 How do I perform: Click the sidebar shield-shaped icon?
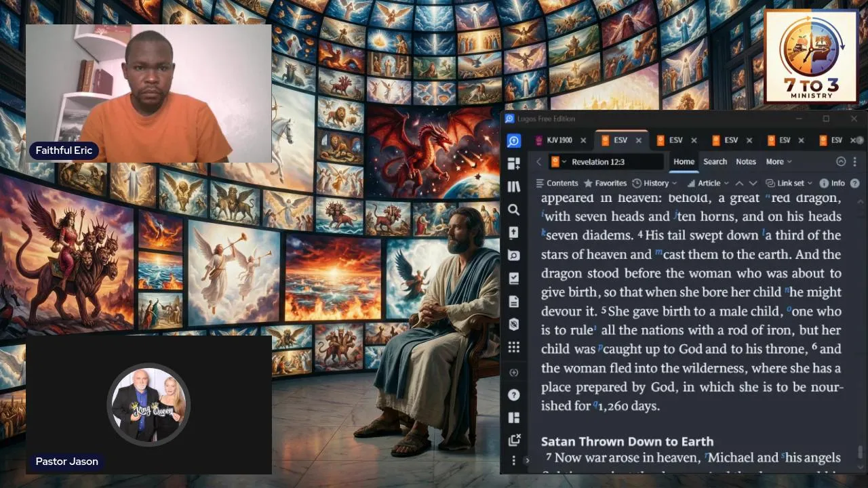coord(513,324)
